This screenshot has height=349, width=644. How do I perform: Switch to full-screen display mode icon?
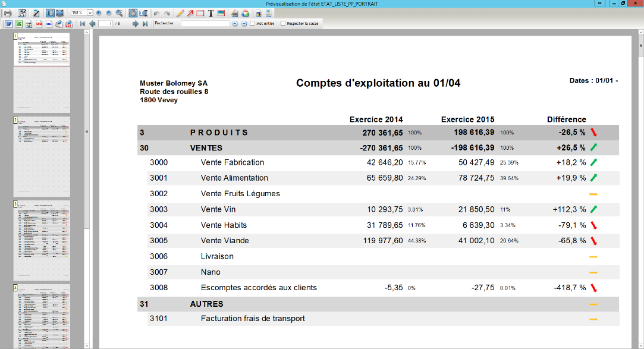click(59, 13)
